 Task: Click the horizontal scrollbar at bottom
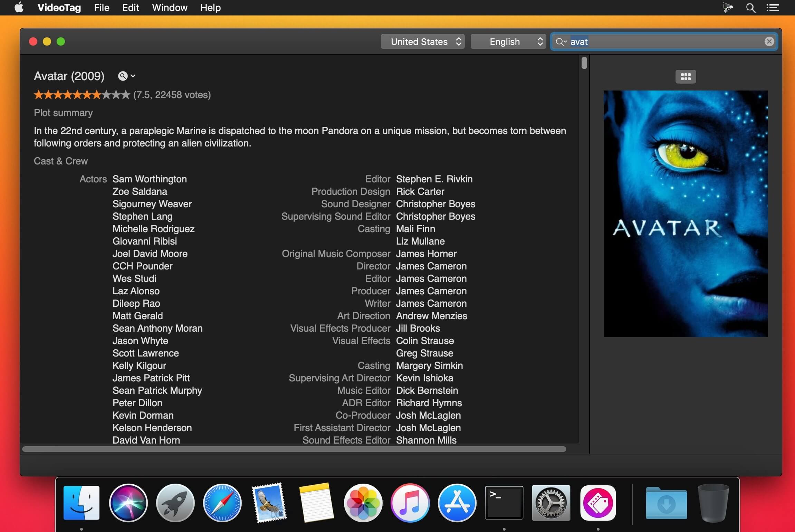pyautogui.click(x=294, y=449)
